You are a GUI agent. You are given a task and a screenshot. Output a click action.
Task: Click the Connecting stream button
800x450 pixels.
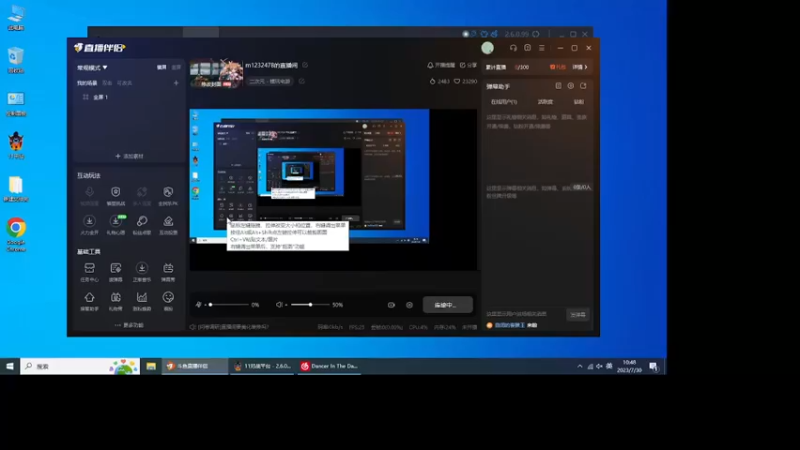click(447, 305)
